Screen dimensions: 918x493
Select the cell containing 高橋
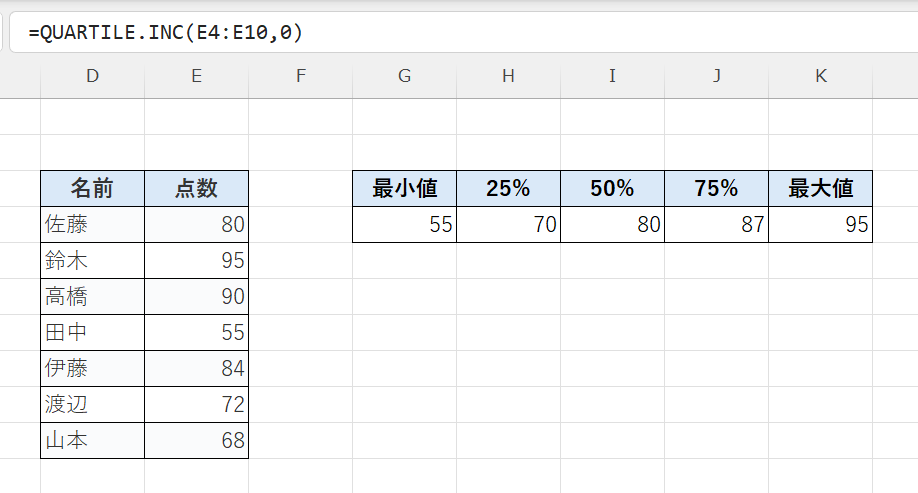[x=93, y=296]
